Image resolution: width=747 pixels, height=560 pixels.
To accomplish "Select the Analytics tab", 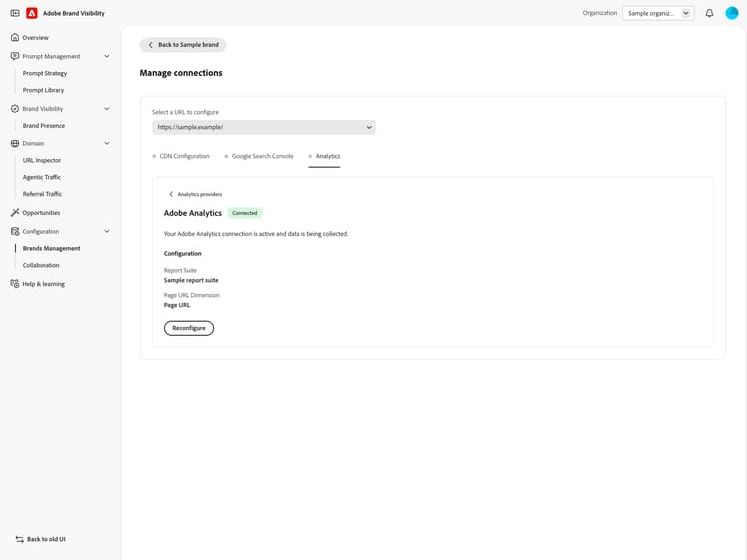I will pyautogui.click(x=324, y=156).
